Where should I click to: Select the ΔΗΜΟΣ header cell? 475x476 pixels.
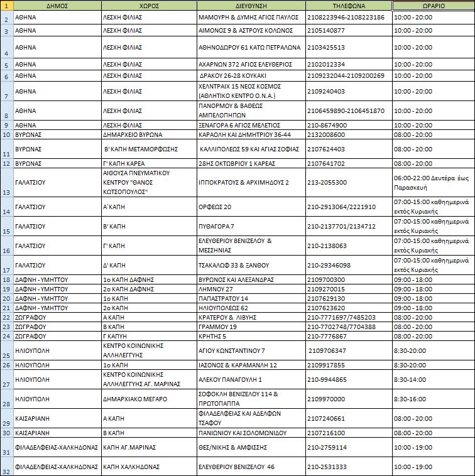57,5
